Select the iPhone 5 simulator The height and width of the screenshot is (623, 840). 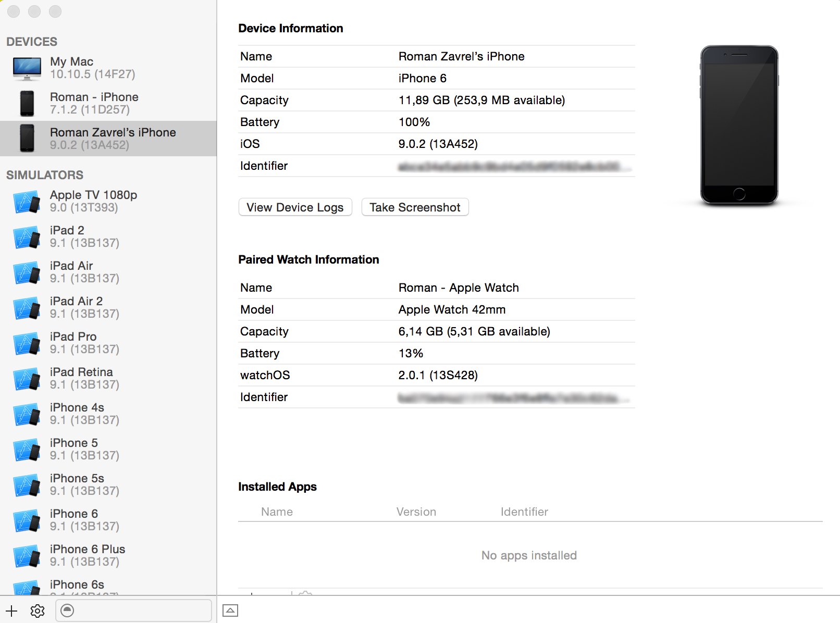[108, 449]
